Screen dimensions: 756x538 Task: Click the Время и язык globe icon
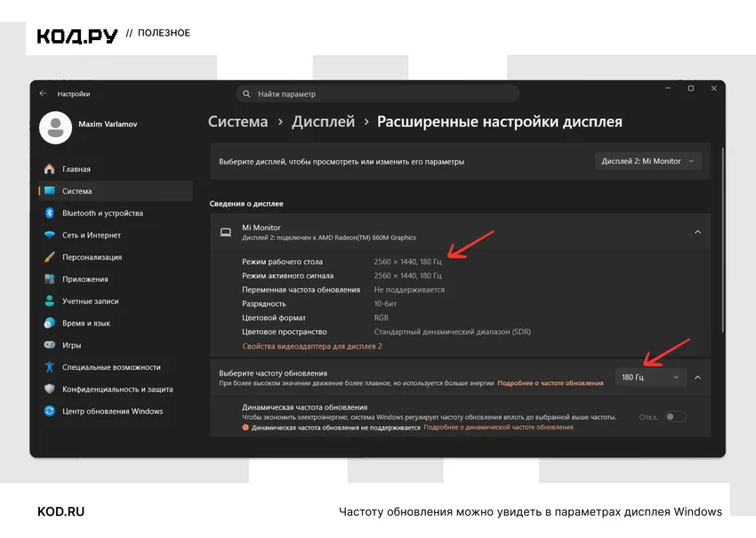49,323
